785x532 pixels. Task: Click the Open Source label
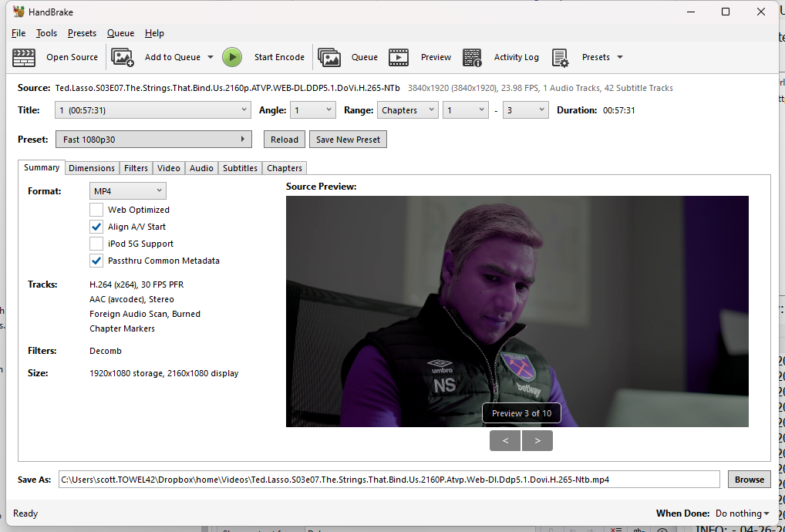point(72,57)
